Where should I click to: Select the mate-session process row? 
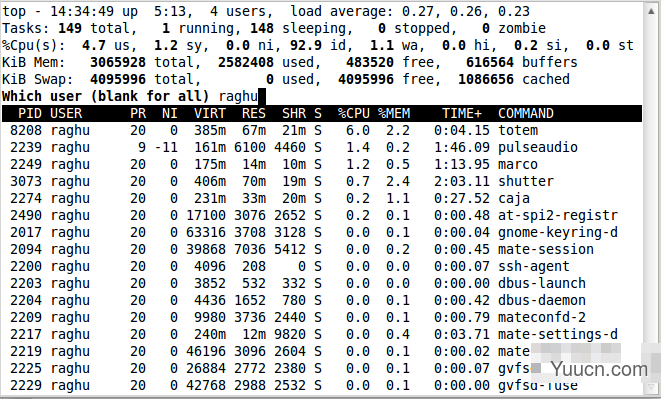[322, 249]
